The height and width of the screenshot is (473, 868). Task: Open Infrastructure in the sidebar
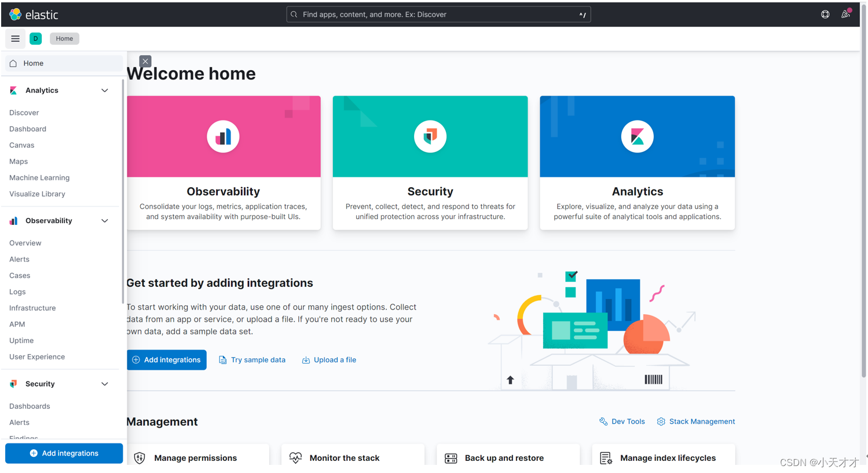pos(32,308)
